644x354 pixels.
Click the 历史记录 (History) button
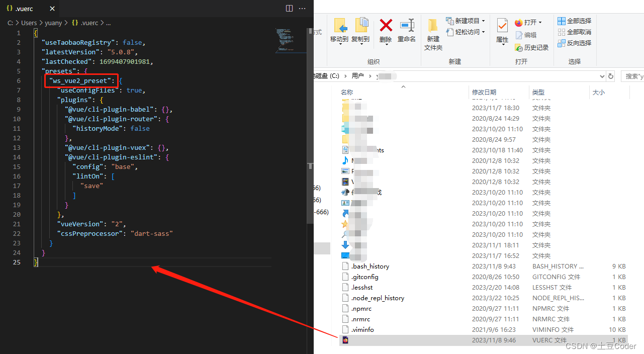532,47
